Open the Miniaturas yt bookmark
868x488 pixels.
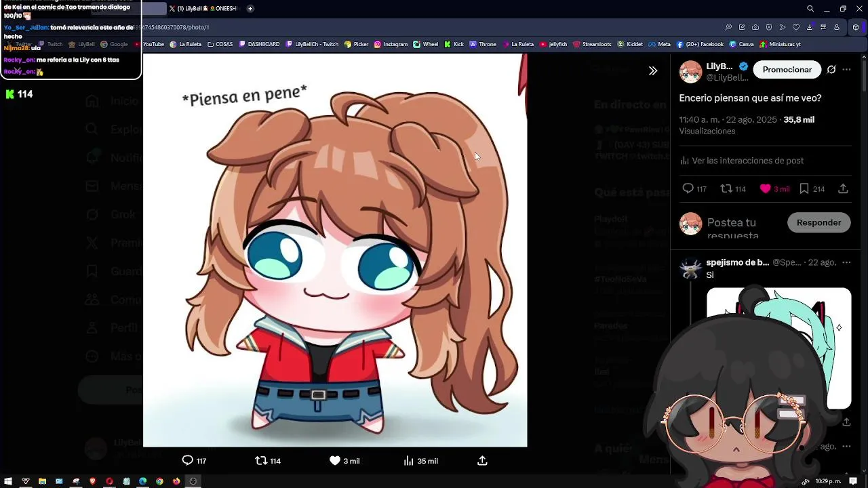pos(780,44)
